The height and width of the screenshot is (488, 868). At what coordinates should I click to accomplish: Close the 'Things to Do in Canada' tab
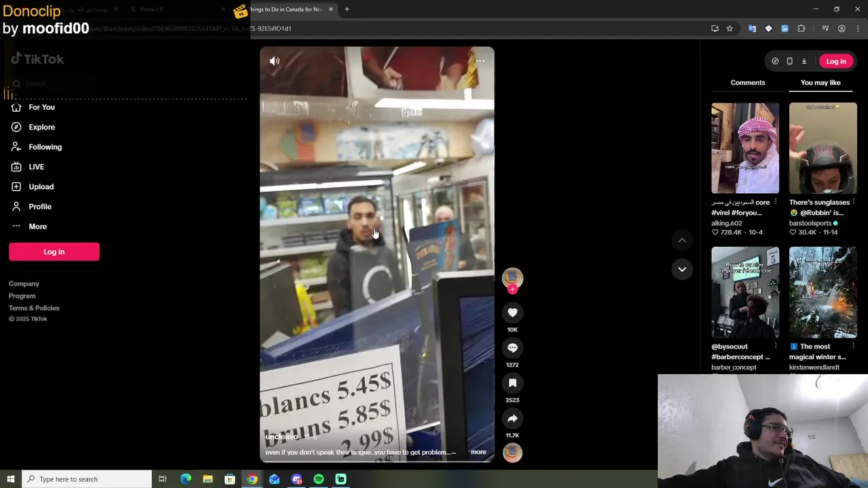pyautogui.click(x=330, y=9)
